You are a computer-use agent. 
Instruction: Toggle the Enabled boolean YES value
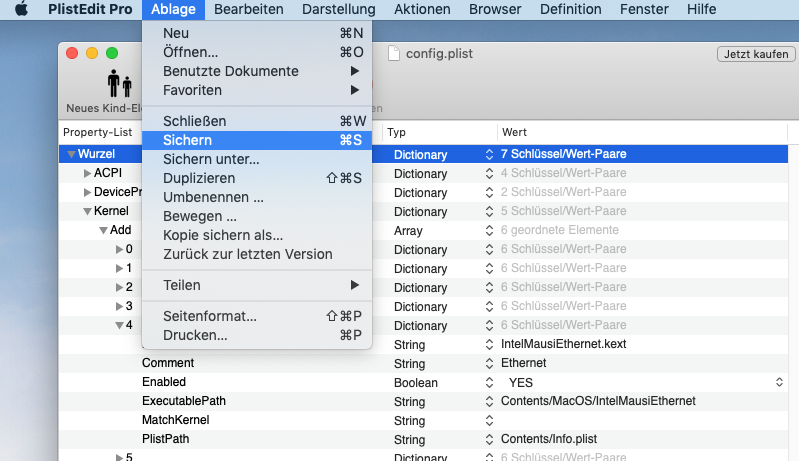pos(523,383)
